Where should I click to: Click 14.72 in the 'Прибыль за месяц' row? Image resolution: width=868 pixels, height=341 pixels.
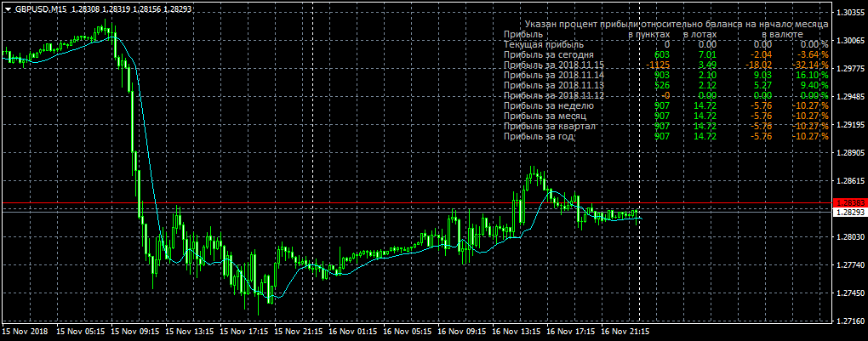[x=705, y=116]
